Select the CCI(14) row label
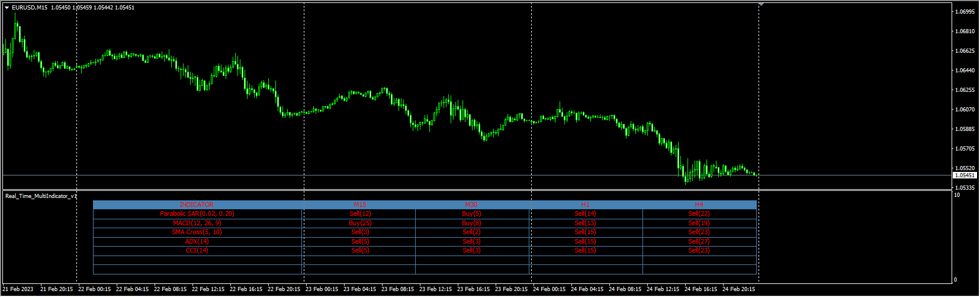Screen dimensions: 980x297 coord(197,250)
